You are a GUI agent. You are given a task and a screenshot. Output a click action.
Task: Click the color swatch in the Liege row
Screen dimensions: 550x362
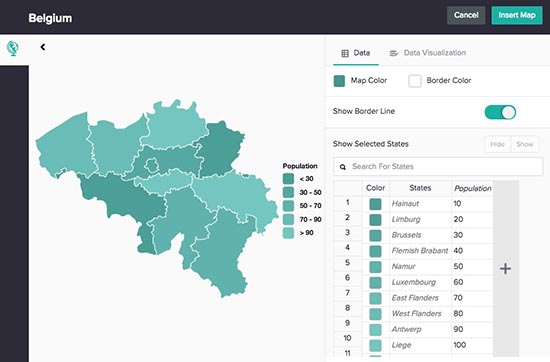[375, 346]
